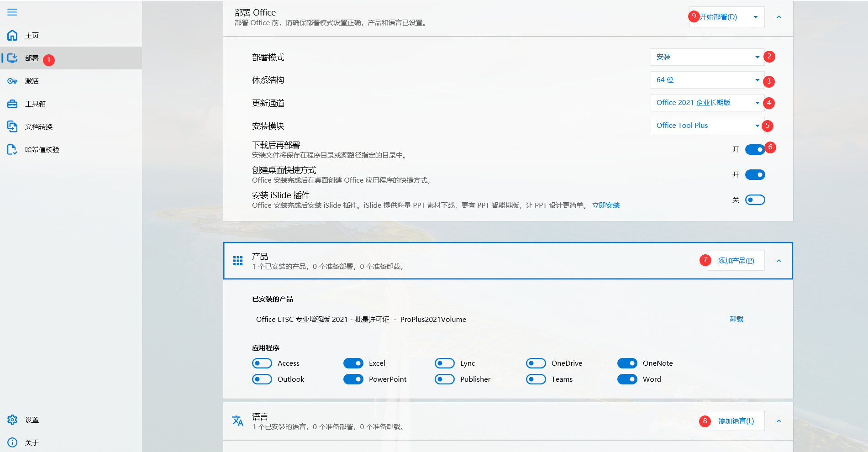Click the hamburger menu icon
This screenshot has height=452, width=868.
point(12,12)
